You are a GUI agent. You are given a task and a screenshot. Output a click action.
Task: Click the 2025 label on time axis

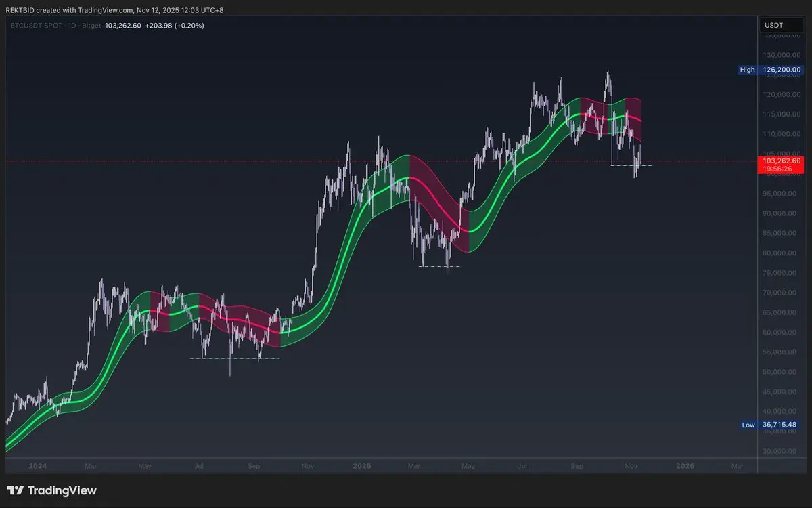362,466
